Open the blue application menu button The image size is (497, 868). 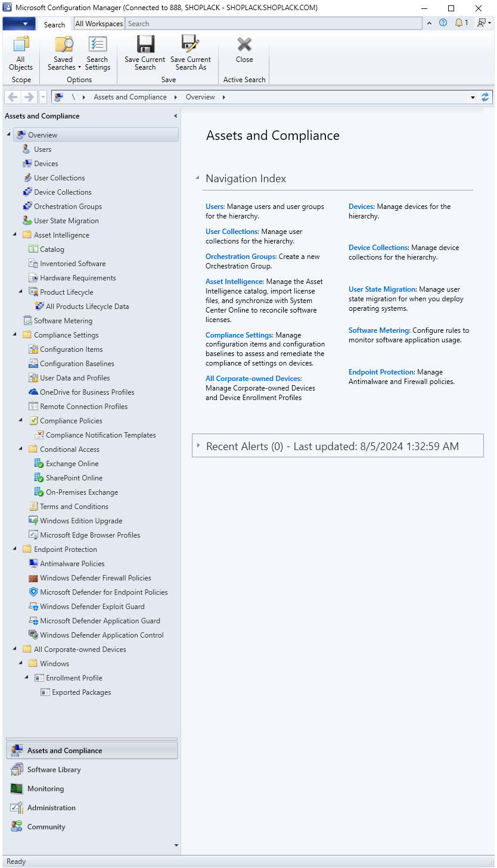pyautogui.click(x=20, y=24)
